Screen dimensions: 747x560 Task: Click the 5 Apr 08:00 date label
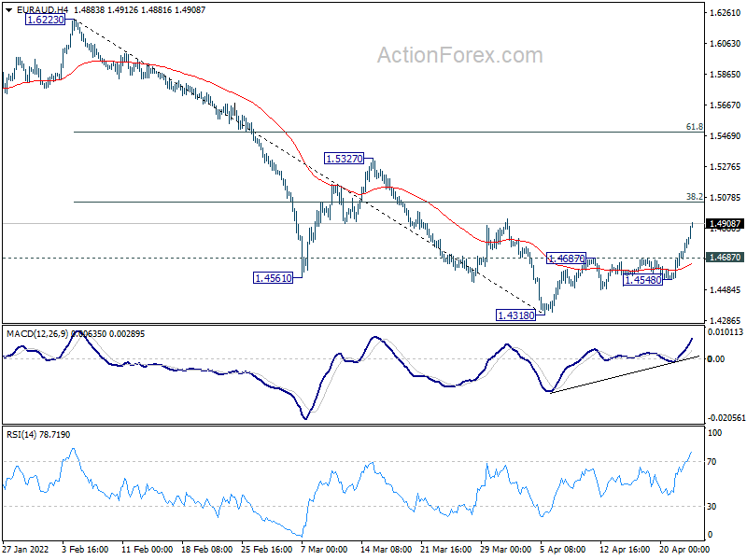(563, 549)
